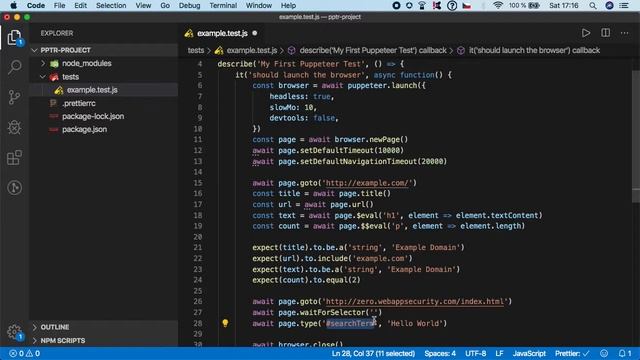640x360 pixels.
Task: Click the Ln 28, Col 37 status item
Action: click(x=373, y=353)
